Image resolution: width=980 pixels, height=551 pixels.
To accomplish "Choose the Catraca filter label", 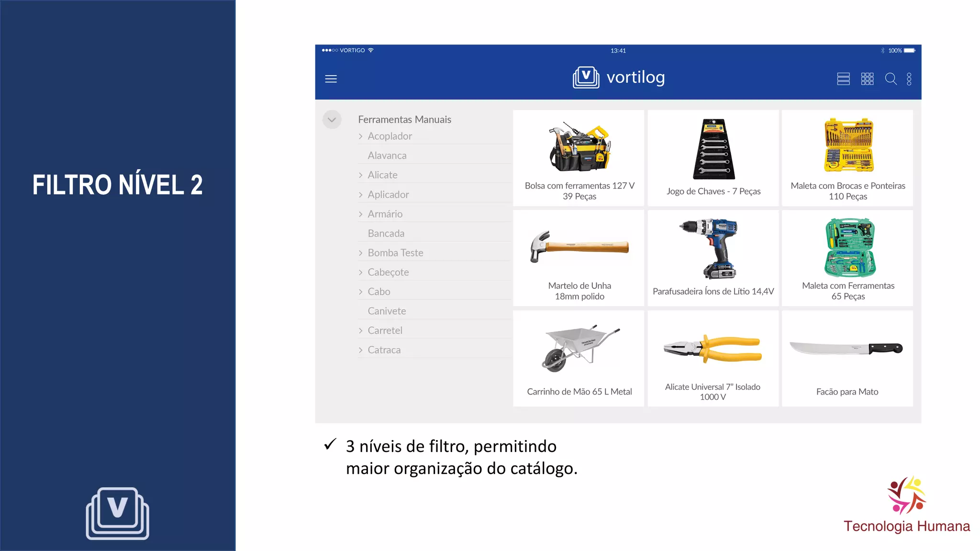I will tap(384, 350).
